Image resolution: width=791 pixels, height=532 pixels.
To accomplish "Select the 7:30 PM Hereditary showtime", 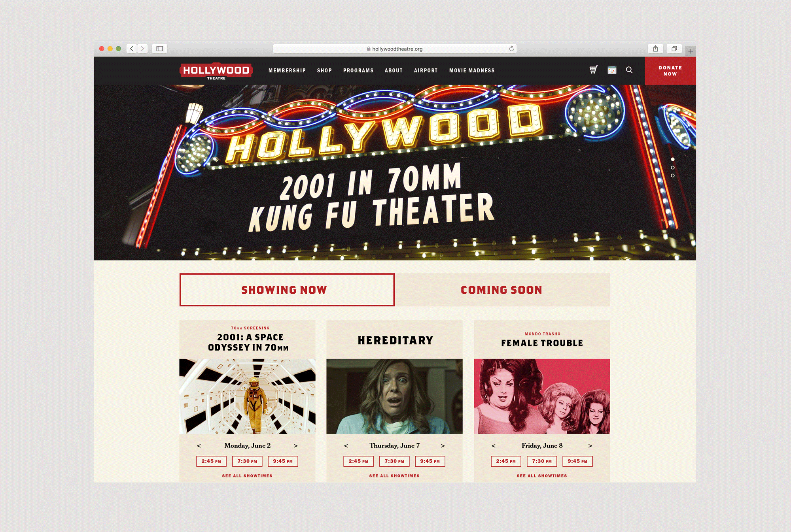I will pyautogui.click(x=394, y=461).
